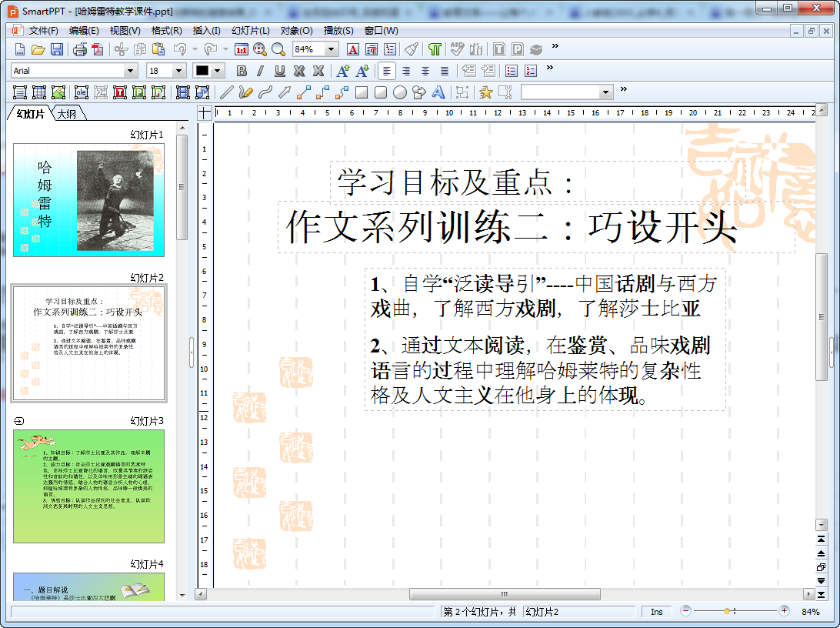
Task: Export presentation as PDF
Action: click(98, 50)
